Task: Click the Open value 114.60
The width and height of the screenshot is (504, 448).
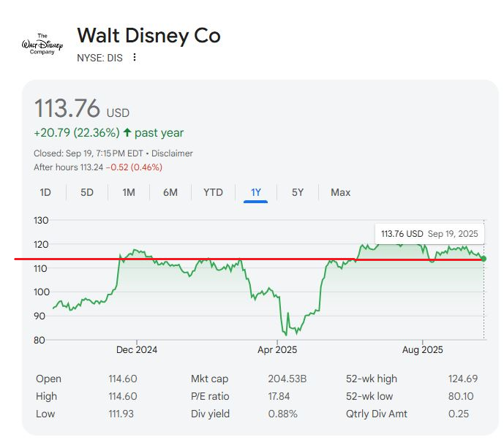Action: 122,379
